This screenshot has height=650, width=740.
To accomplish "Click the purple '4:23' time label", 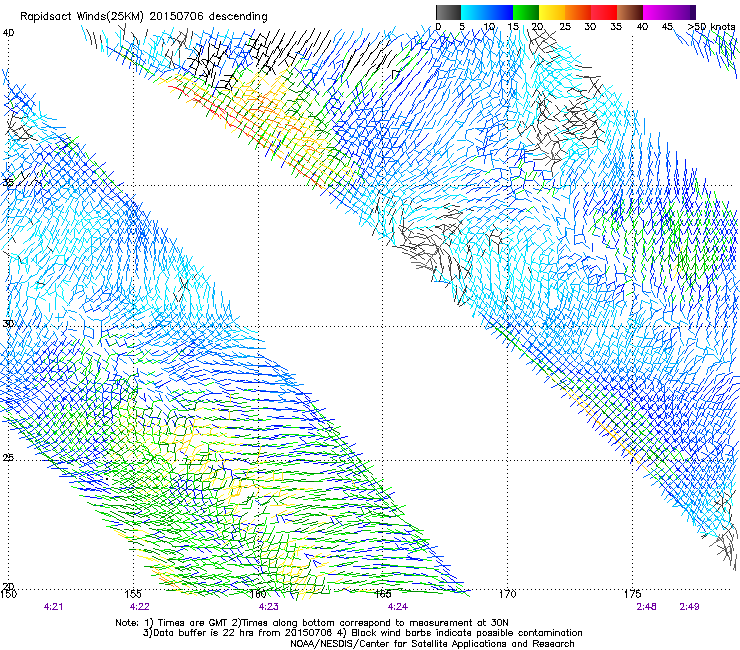I will pos(269,607).
